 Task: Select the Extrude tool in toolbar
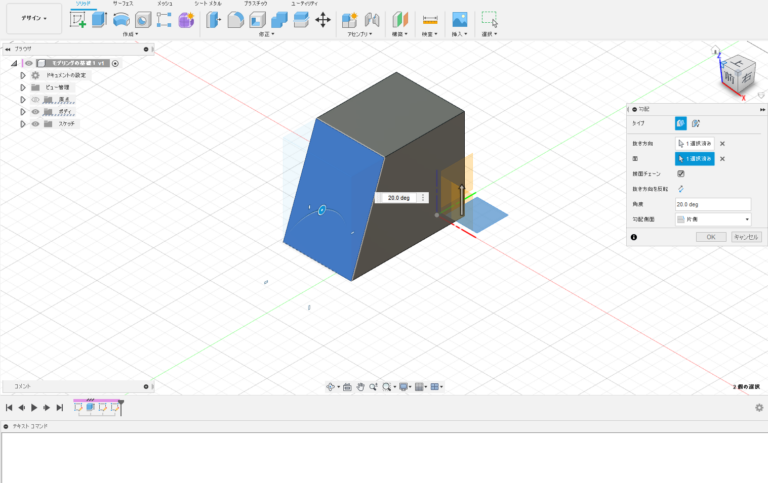click(x=99, y=19)
